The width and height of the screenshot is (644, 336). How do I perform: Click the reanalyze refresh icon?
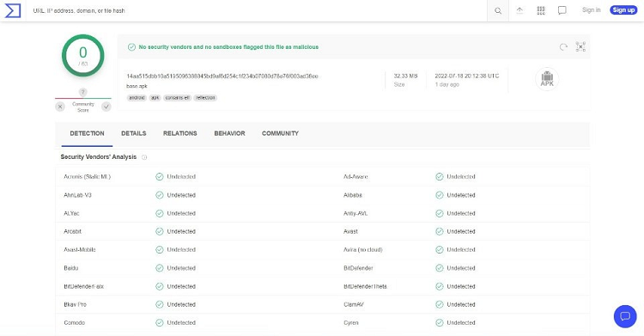coord(563,47)
